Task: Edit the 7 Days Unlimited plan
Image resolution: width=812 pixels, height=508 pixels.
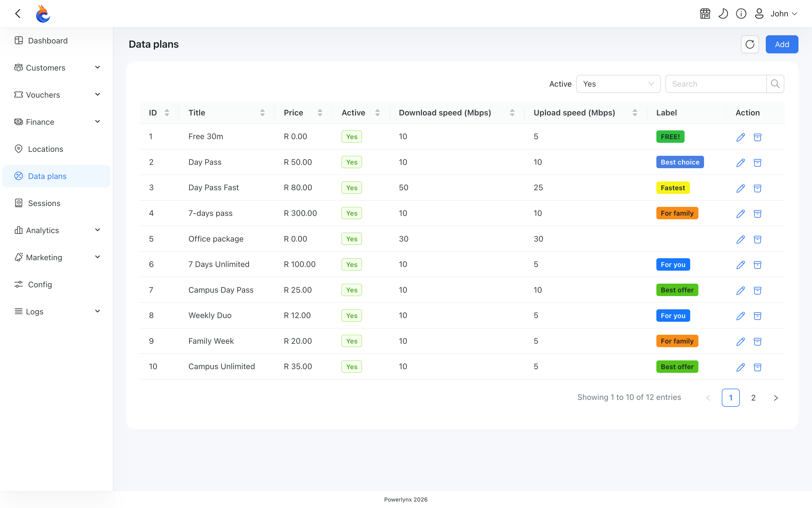Action: pyautogui.click(x=741, y=265)
